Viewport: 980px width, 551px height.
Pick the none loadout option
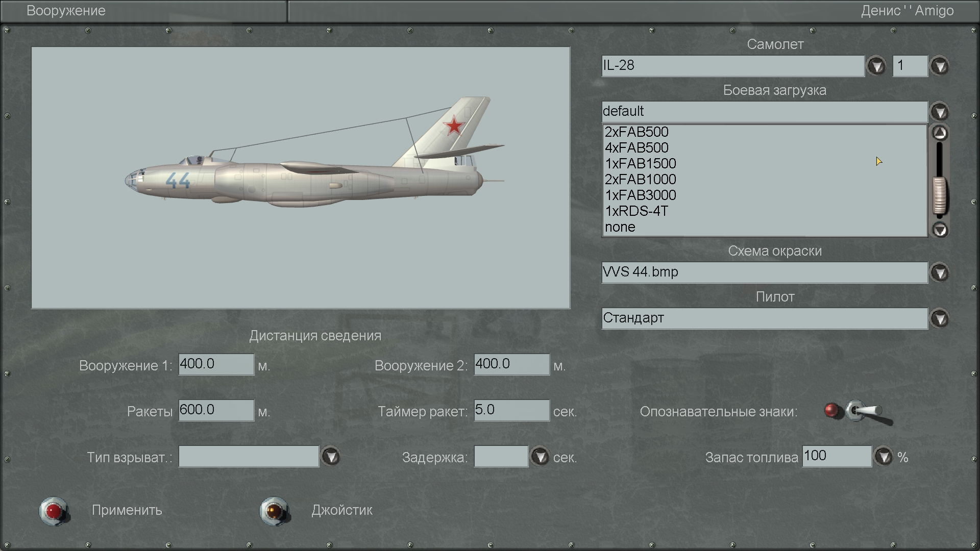tap(620, 227)
